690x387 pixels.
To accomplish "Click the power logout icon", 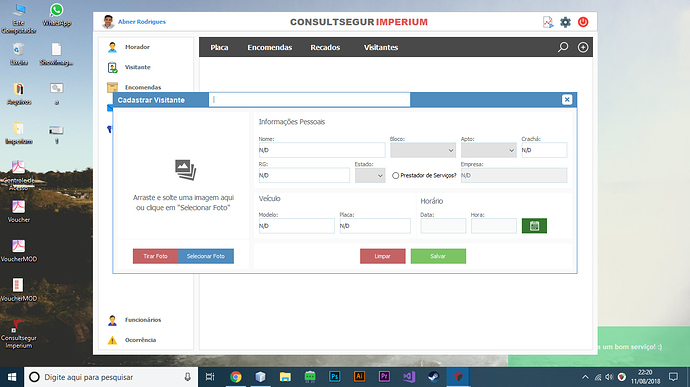I will [583, 22].
